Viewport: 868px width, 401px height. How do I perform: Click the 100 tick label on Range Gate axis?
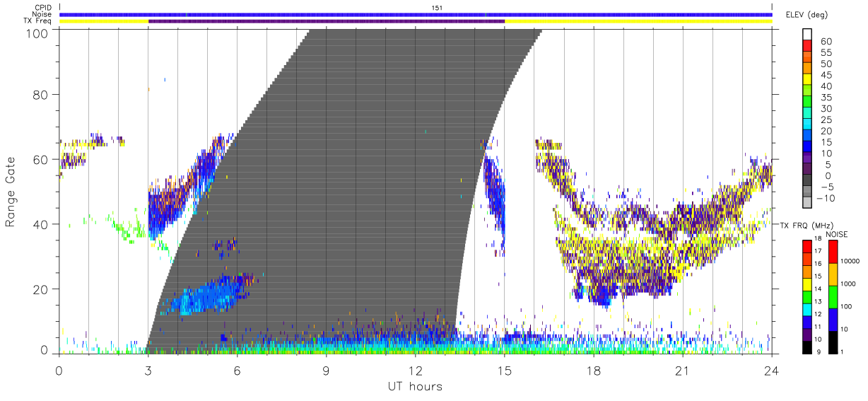pos(37,33)
